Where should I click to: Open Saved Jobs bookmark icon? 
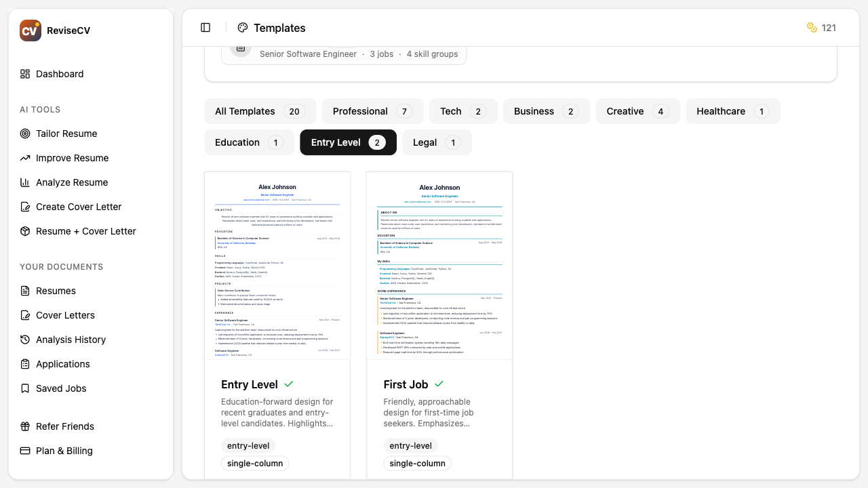[25, 388]
